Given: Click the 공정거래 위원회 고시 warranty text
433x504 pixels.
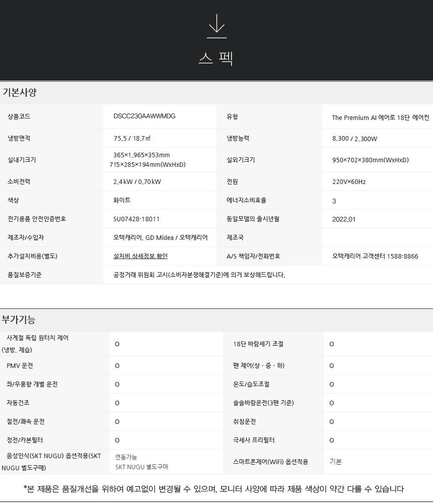Looking at the screenshot, I should tap(199, 275).
